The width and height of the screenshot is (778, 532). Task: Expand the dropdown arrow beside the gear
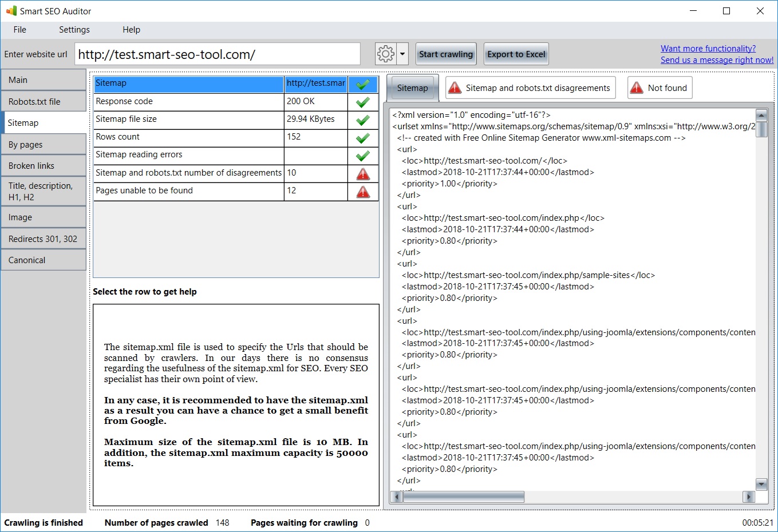pyautogui.click(x=402, y=54)
